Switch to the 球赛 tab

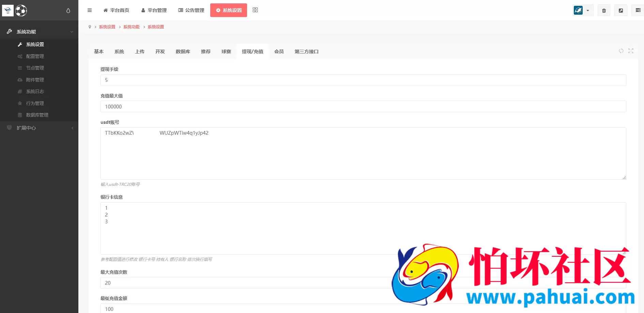coord(226,51)
